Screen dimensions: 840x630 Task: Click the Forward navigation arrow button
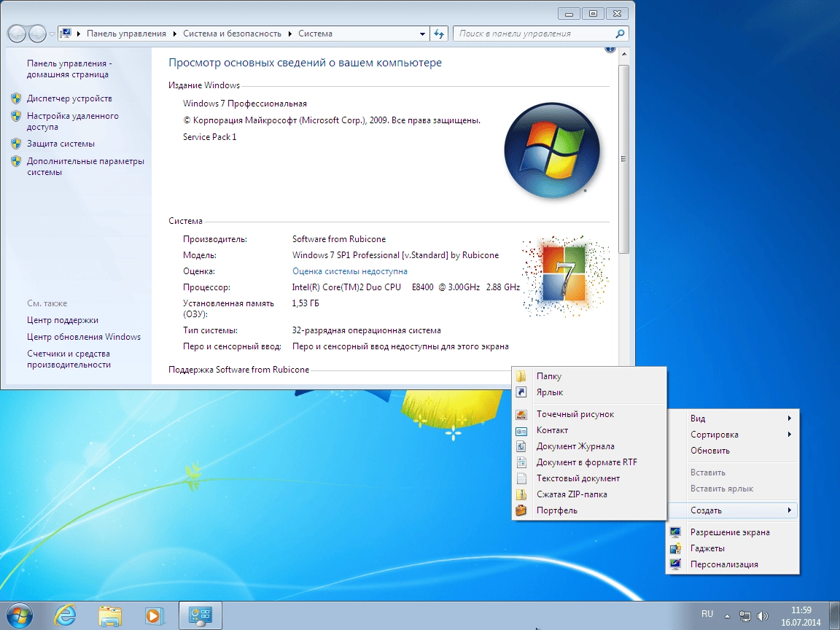pyautogui.click(x=37, y=34)
